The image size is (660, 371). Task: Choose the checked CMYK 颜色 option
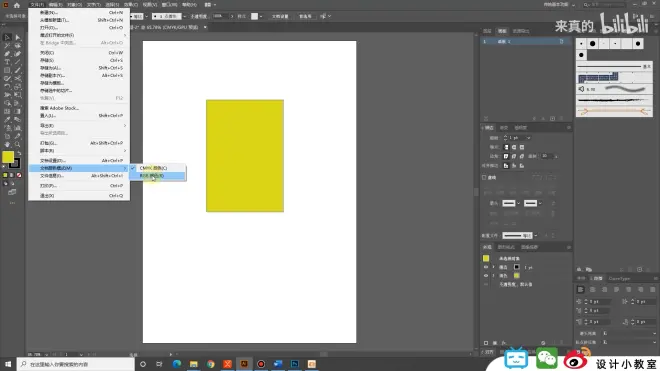(x=157, y=168)
